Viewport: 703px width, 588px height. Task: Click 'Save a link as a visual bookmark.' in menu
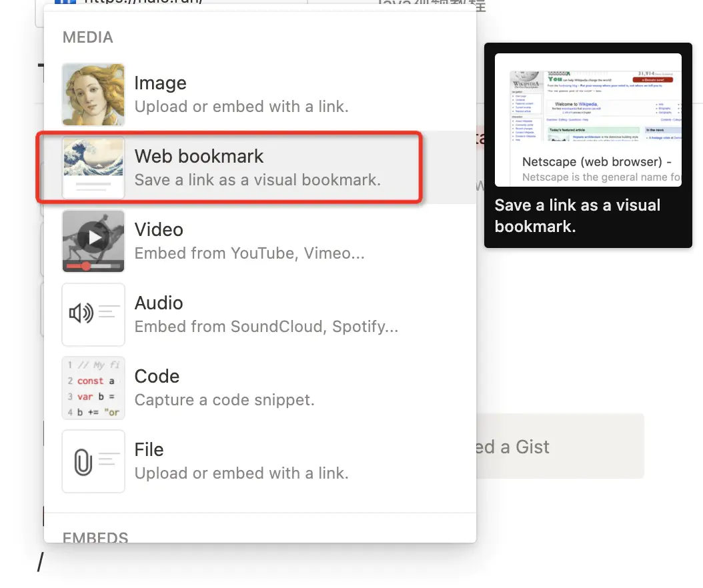[258, 180]
